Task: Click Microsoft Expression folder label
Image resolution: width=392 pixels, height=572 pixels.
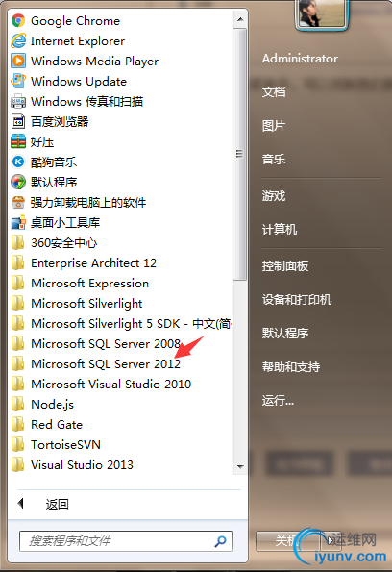Action: 90,283
